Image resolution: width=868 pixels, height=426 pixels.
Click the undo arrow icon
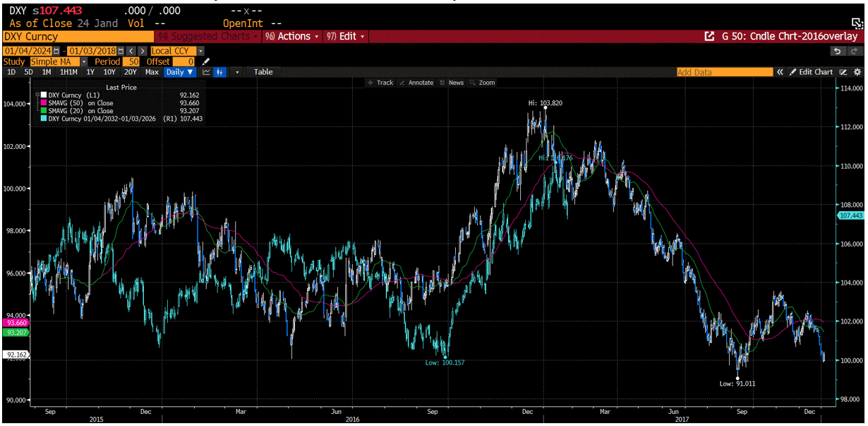pyautogui.click(x=838, y=51)
